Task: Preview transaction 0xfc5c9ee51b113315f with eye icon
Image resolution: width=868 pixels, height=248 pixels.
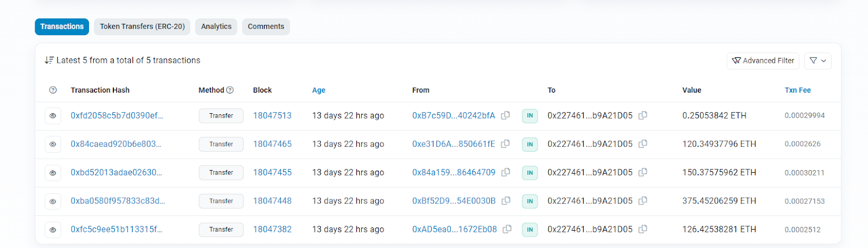Action: click(x=53, y=230)
